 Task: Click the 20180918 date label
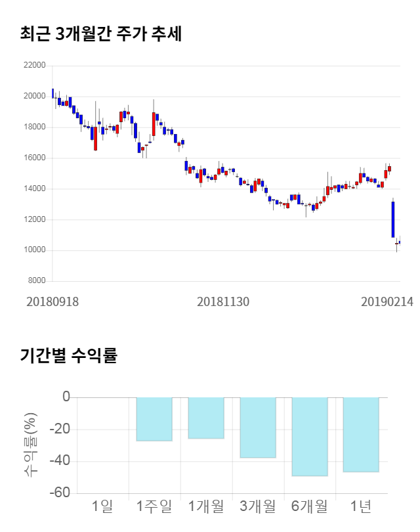[52, 301]
